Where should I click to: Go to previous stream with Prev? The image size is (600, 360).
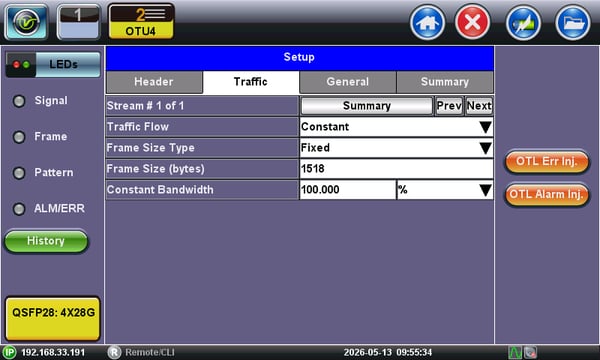[x=449, y=106]
